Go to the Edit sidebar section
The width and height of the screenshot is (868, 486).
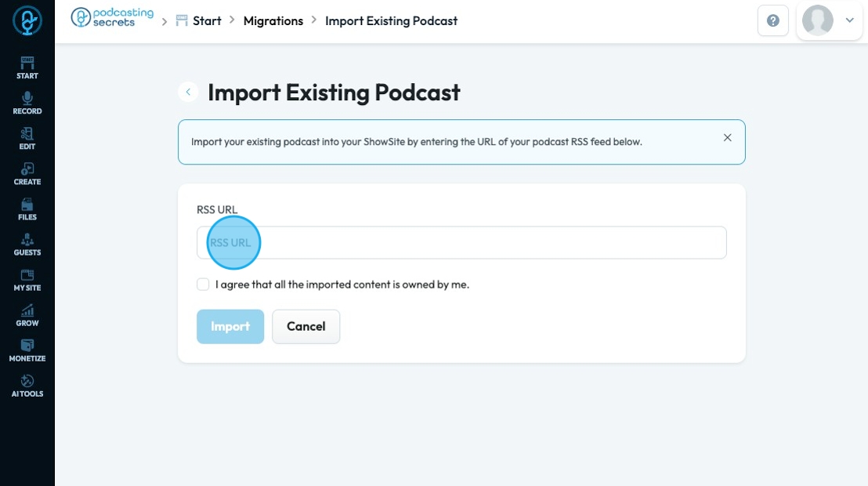(27, 139)
